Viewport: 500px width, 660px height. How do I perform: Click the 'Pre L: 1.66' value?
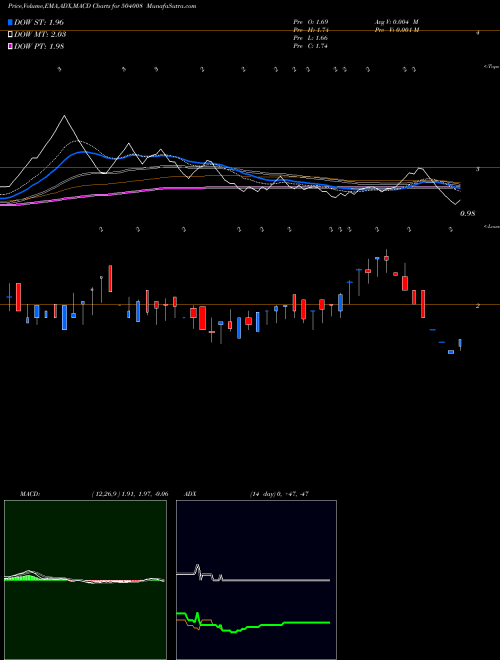(311, 38)
